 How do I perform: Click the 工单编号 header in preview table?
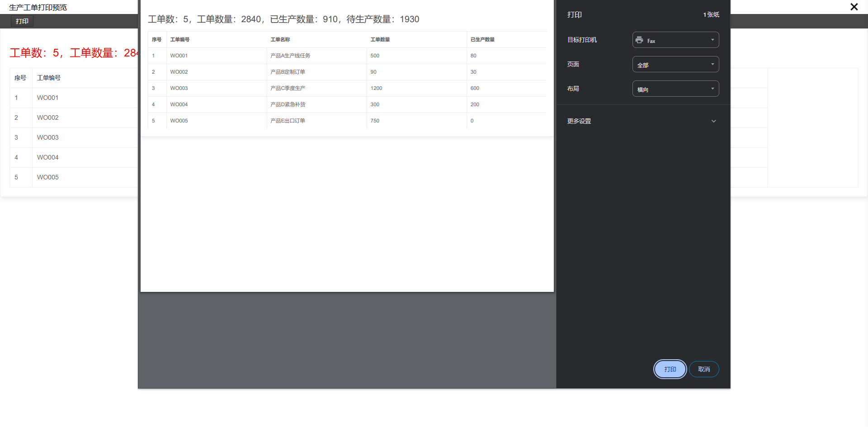coord(180,39)
